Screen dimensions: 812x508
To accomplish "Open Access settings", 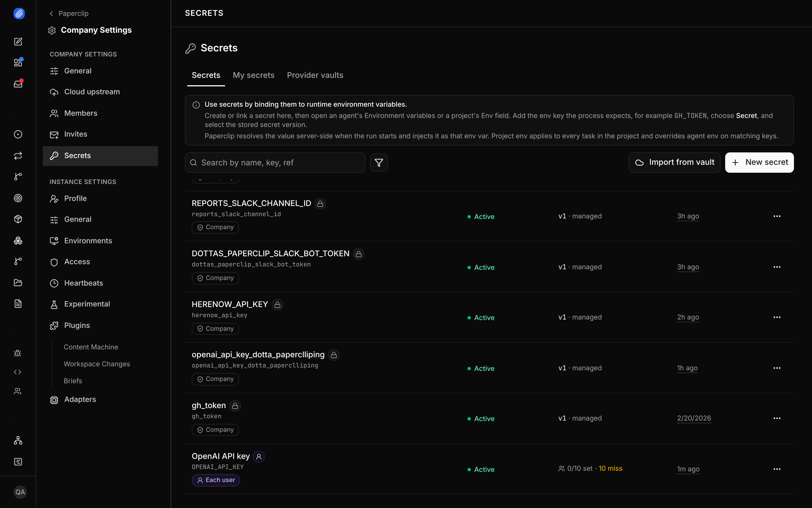I will pyautogui.click(x=100, y=262).
